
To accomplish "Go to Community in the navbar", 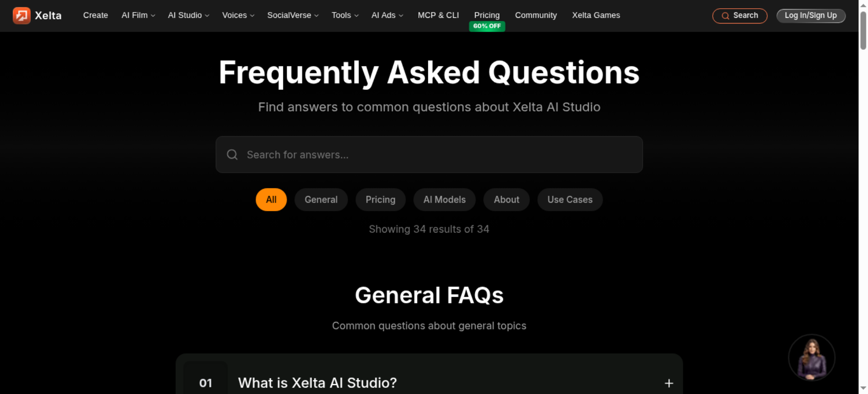I will [536, 15].
